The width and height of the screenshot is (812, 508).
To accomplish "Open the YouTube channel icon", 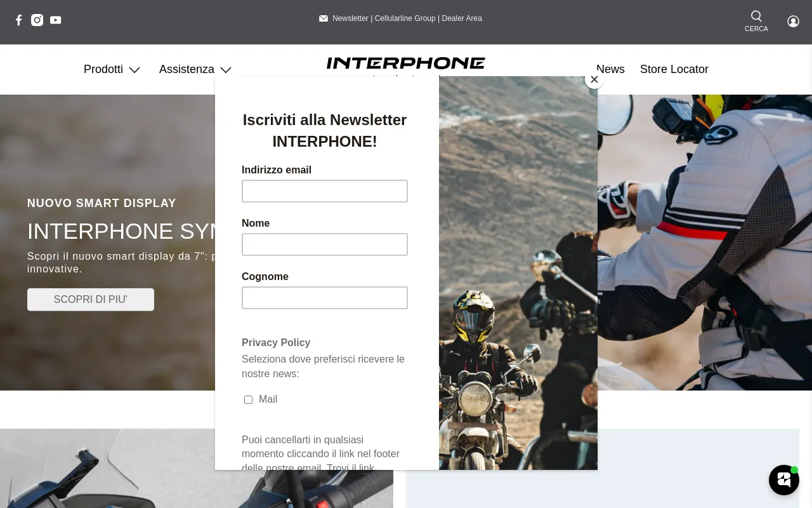I will [x=56, y=20].
